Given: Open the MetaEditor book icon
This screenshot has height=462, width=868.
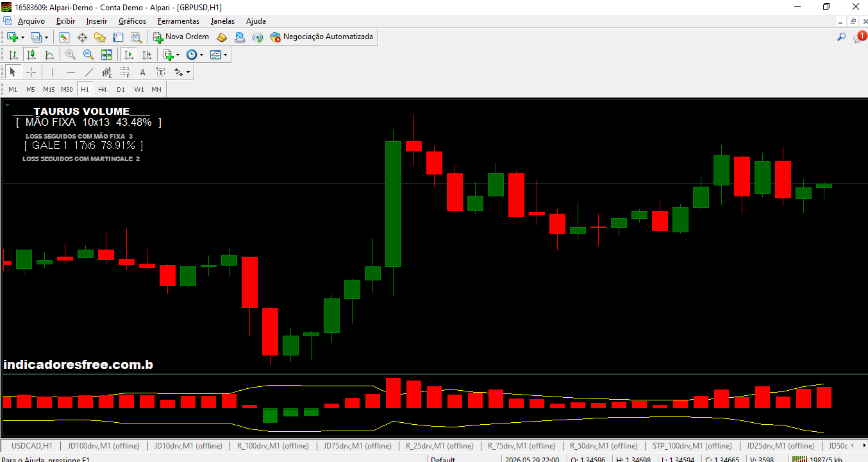Looking at the screenshot, I should pyautogui.click(x=222, y=37).
